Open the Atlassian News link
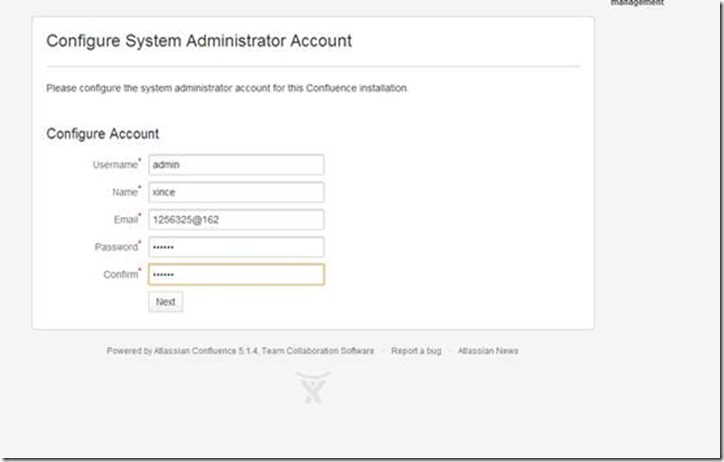This screenshot has width=724, height=462. coord(488,351)
